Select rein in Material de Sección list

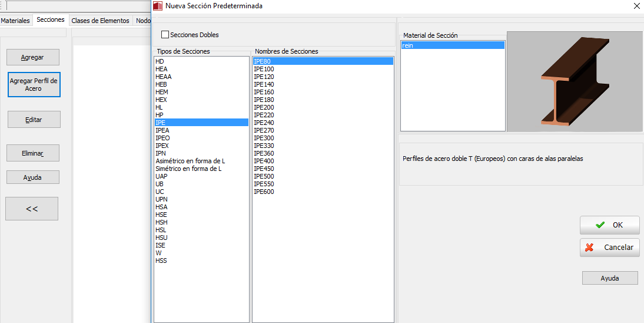tap(409, 45)
